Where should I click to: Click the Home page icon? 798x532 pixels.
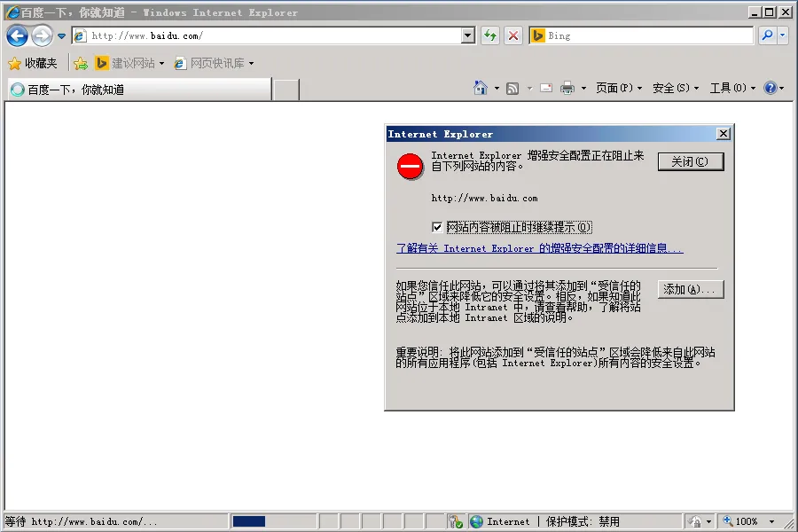(481, 88)
